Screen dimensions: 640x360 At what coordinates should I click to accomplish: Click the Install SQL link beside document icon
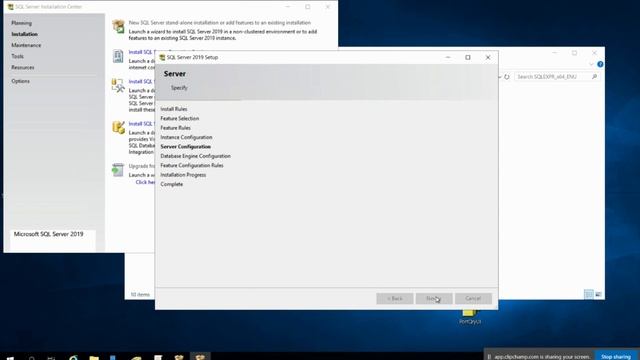141,52
